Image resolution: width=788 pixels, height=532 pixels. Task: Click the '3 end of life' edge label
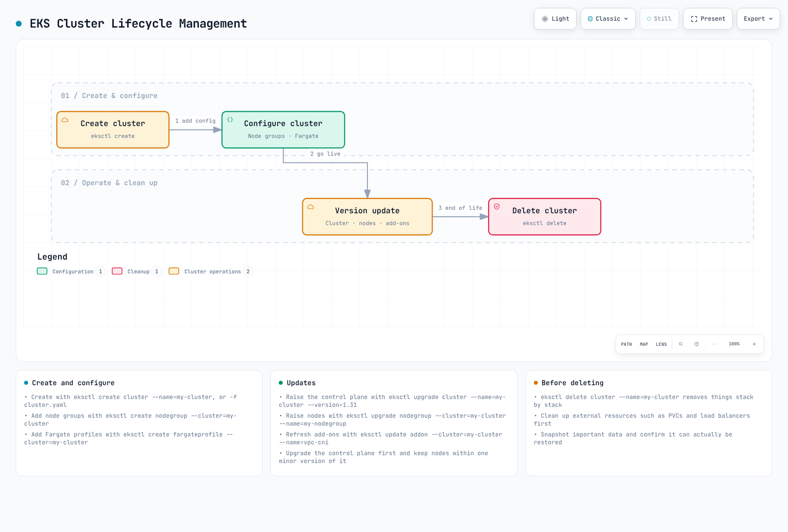[x=460, y=208]
